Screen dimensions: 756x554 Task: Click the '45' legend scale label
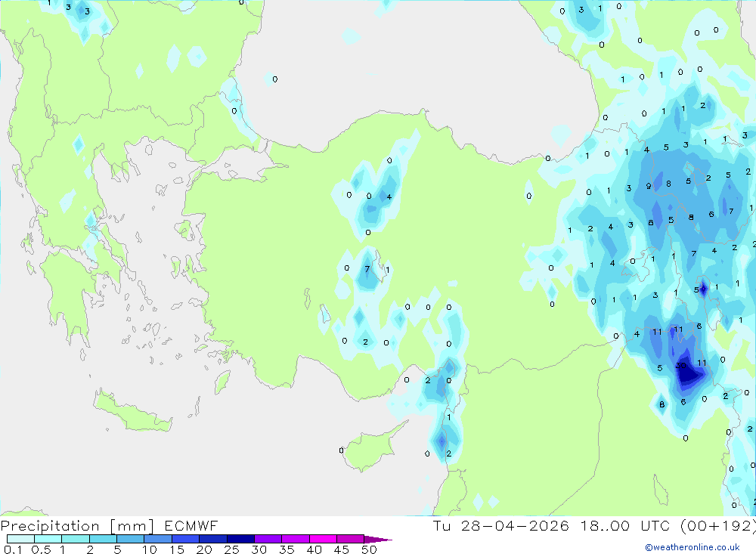click(x=342, y=549)
